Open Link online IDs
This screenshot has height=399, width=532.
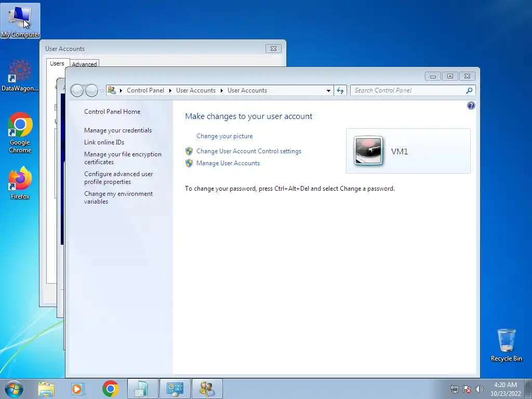[x=104, y=142]
